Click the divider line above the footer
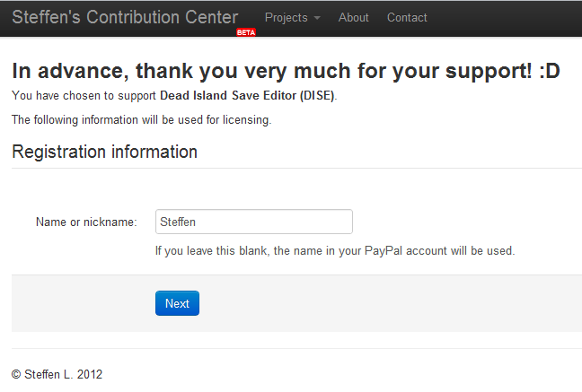 pos(296,348)
